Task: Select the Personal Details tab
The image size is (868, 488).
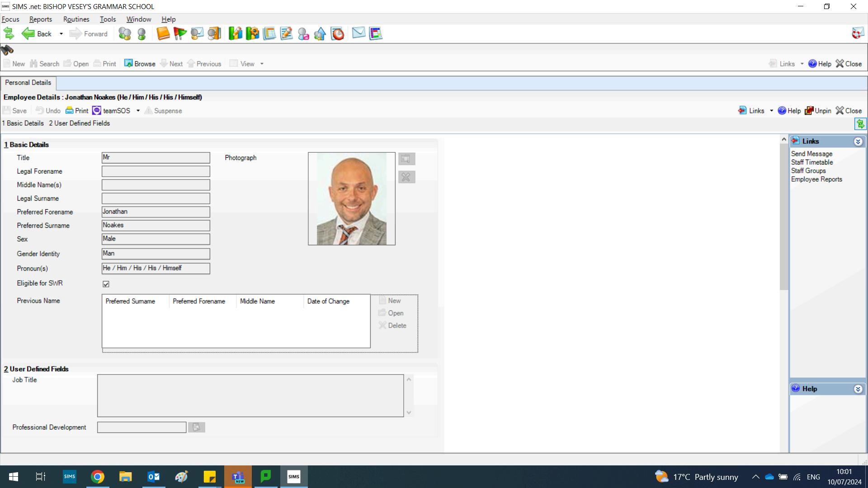Action: point(28,83)
